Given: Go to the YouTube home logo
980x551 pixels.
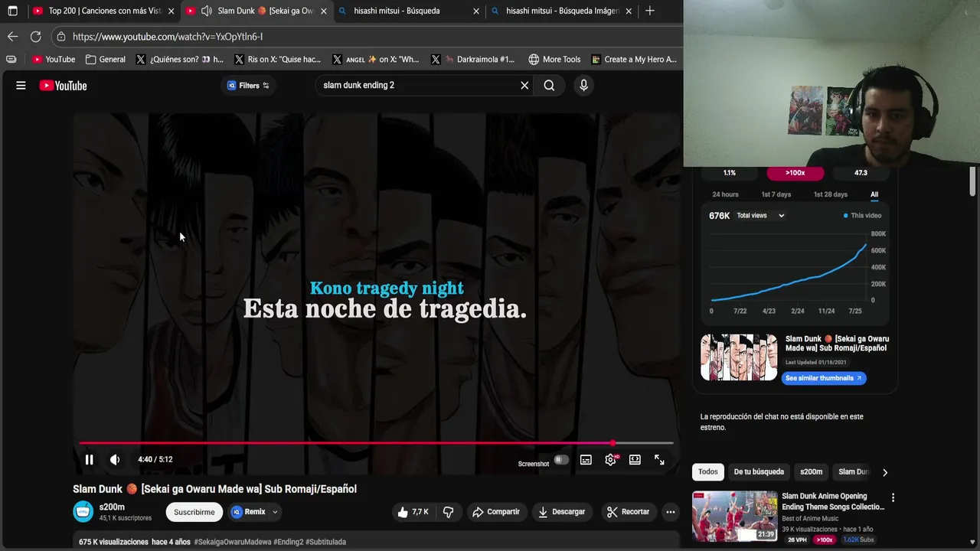Looking at the screenshot, I should click(63, 86).
